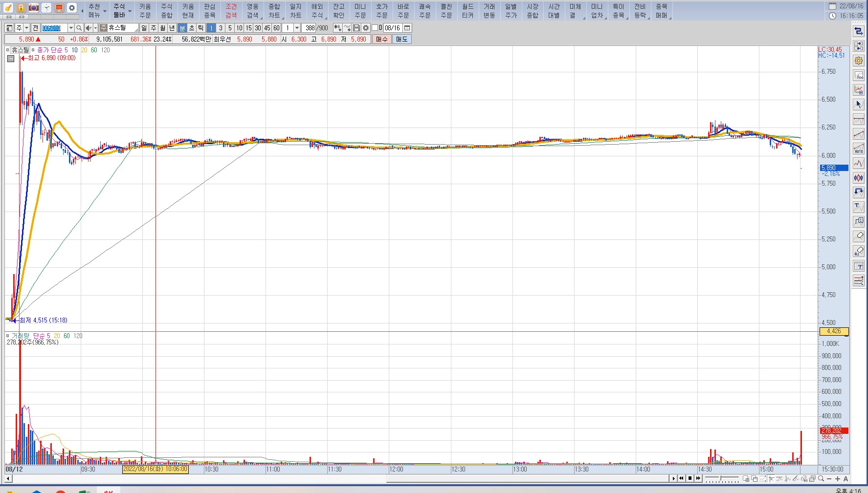Open the 조건검색 menu
This screenshot has width=868, height=493.
click(x=231, y=11)
